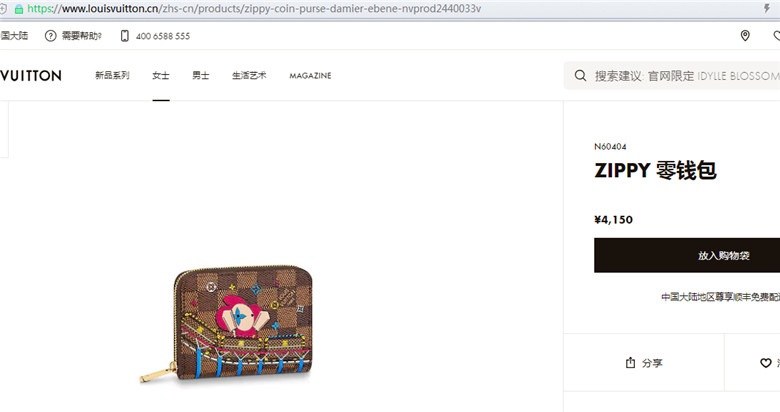Open the MAGAZINE menu

point(310,76)
